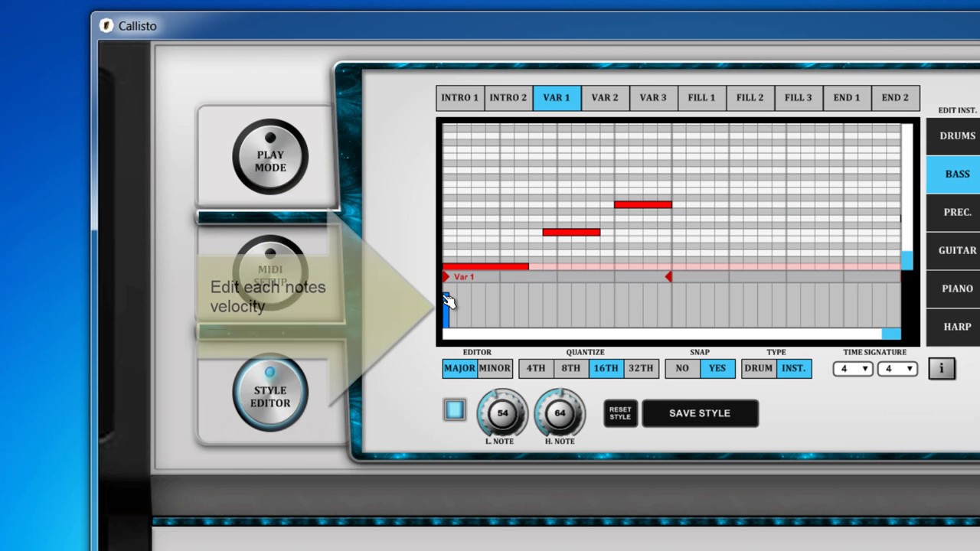Edit the HARP instrument
Image resolution: width=980 pixels, height=551 pixels.
[954, 327]
